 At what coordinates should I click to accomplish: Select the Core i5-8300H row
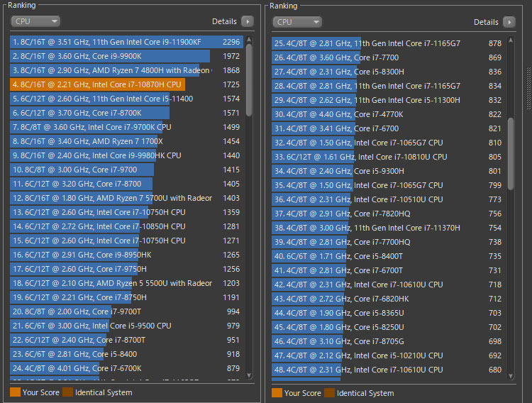[389, 72]
